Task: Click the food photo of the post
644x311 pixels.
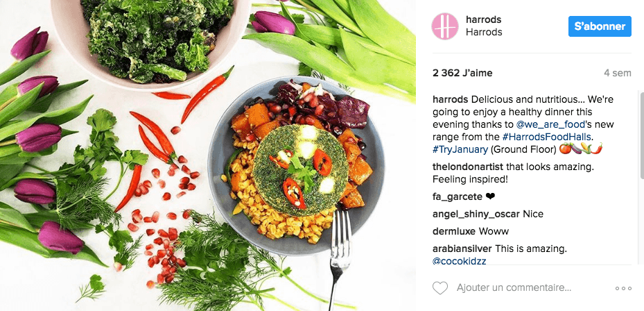Action: click(208, 155)
